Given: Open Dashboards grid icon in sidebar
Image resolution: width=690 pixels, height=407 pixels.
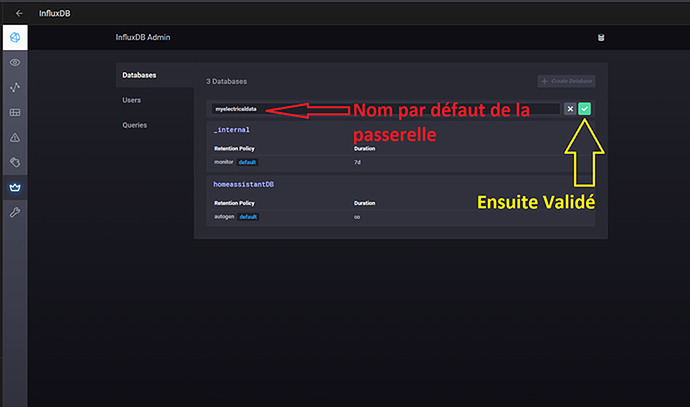Looking at the screenshot, I should pyautogui.click(x=15, y=113).
